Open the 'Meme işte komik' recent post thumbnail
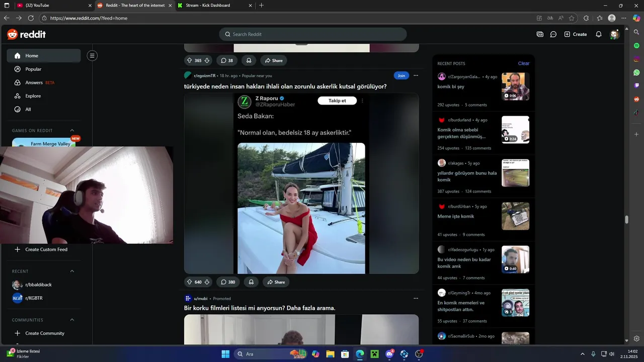644x362 pixels. point(515,216)
